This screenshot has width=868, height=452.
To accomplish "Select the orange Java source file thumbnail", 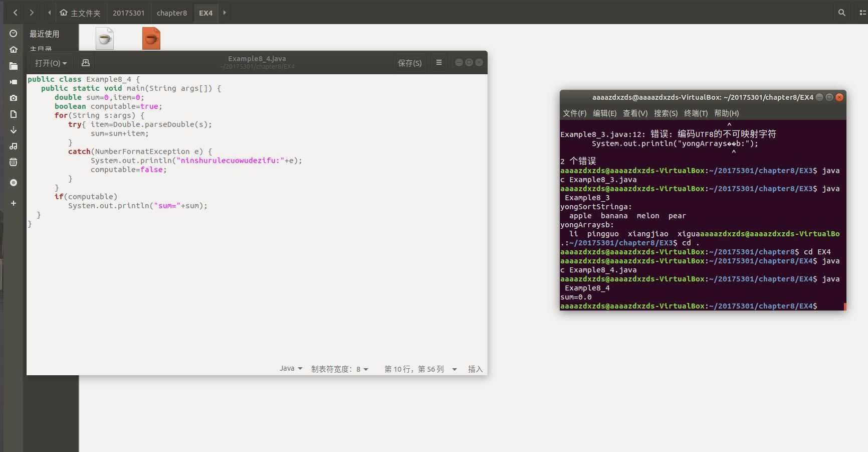I will [151, 38].
